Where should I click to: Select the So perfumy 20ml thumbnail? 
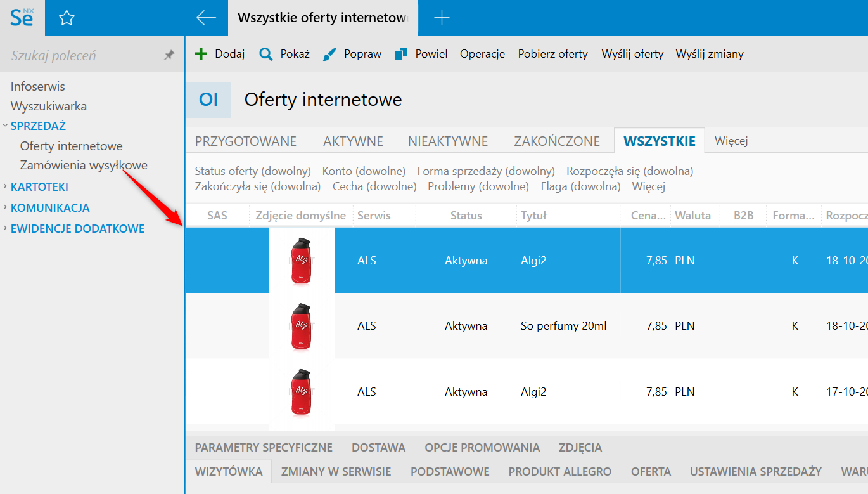click(x=302, y=326)
